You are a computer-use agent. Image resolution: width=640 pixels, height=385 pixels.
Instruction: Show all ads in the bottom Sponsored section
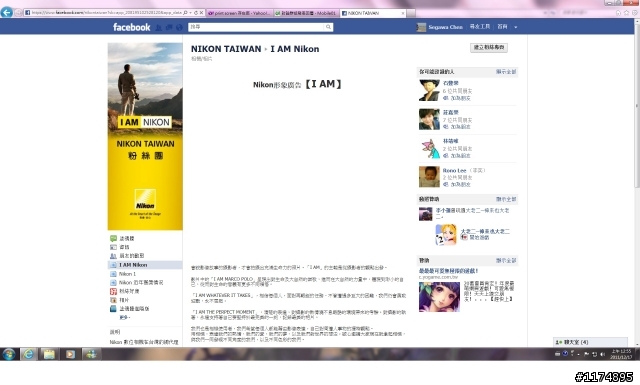click(506, 260)
